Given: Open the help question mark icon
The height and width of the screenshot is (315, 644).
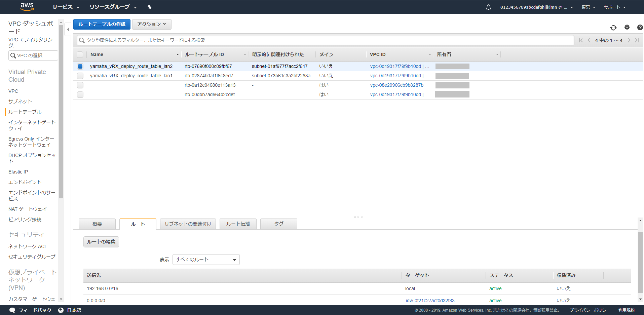Looking at the screenshot, I should [x=640, y=28].
